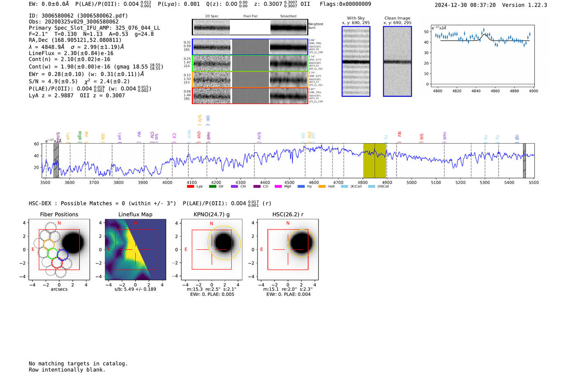Viewport: 576px width, 392px height.
Task: Click the Gaussian emission line fit plot
Action: [483, 56]
